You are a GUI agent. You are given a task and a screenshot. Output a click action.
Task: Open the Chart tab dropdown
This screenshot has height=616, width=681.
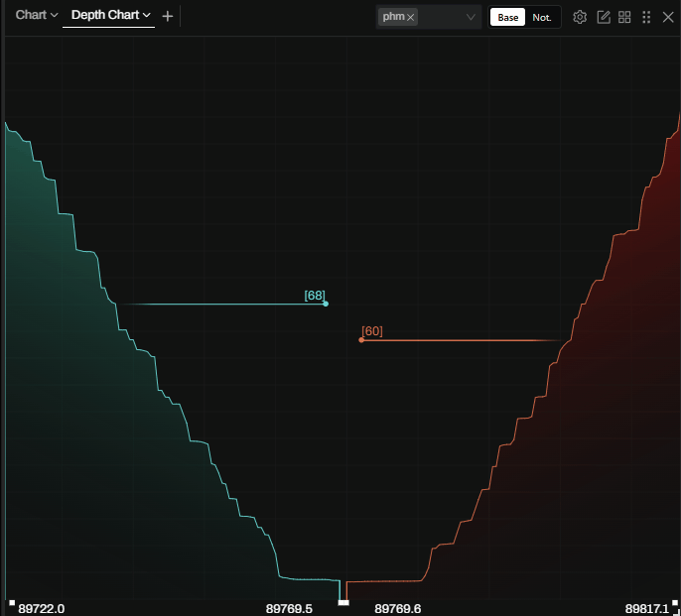pyautogui.click(x=37, y=15)
